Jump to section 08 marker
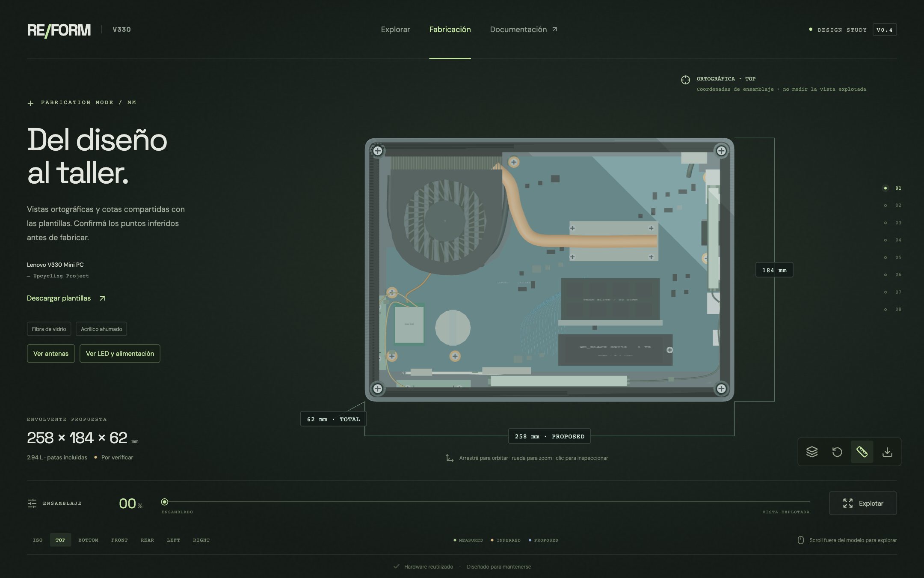The width and height of the screenshot is (924, 578). 892,310
